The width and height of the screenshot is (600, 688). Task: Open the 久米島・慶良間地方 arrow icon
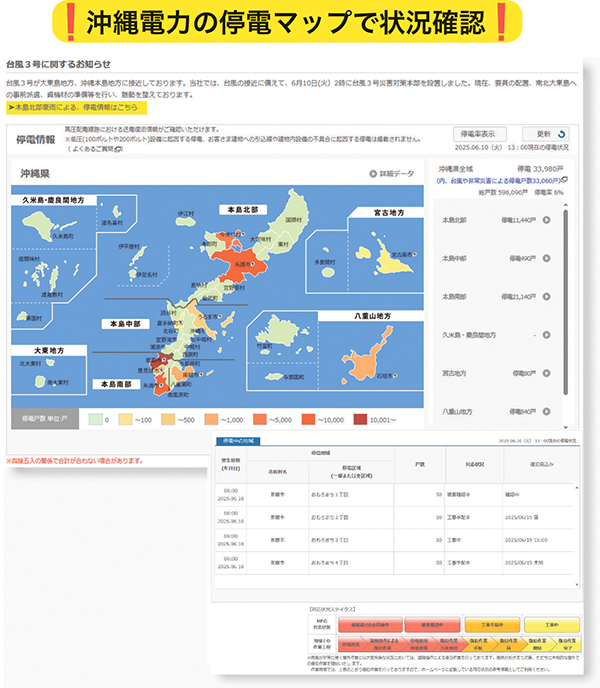tap(546, 335)
